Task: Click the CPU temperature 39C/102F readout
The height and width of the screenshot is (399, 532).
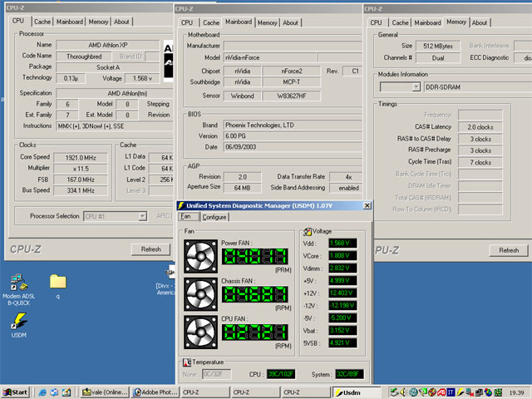Action: pos(281,374)
